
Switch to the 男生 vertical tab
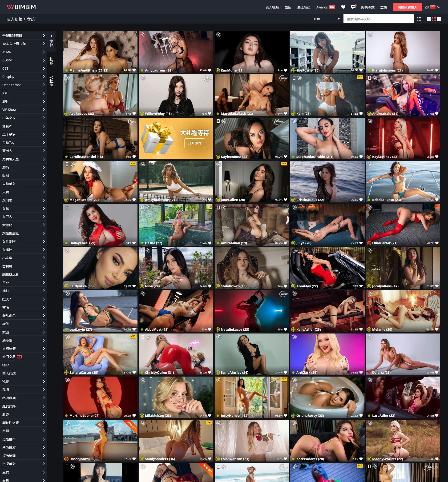tap(51, 61)
